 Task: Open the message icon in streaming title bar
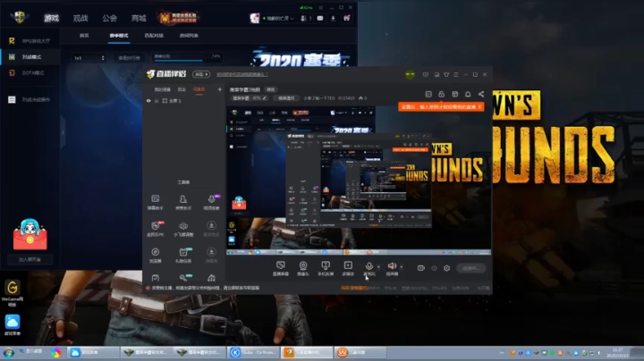point(426,75)
